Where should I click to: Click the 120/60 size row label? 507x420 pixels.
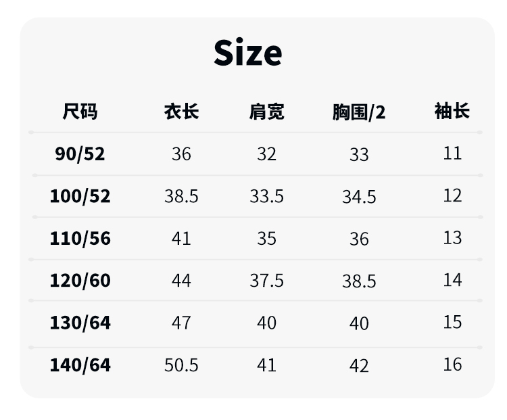click(x=80, y=281)
